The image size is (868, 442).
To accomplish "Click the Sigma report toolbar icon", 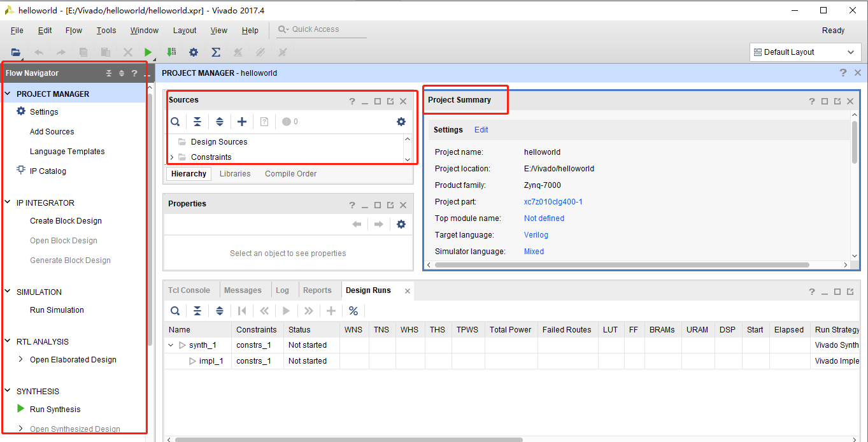I will [x=216, y=52].
